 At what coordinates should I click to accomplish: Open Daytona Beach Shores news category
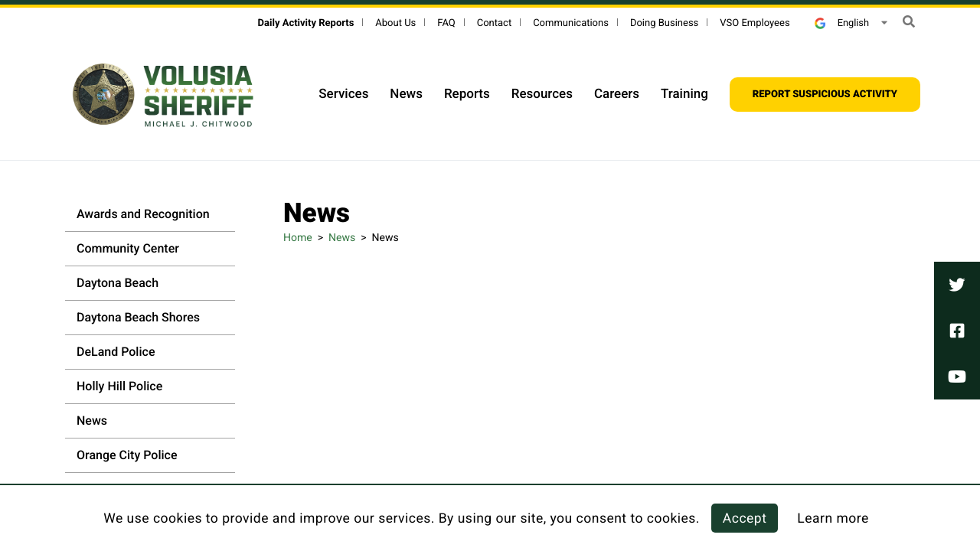138,317
